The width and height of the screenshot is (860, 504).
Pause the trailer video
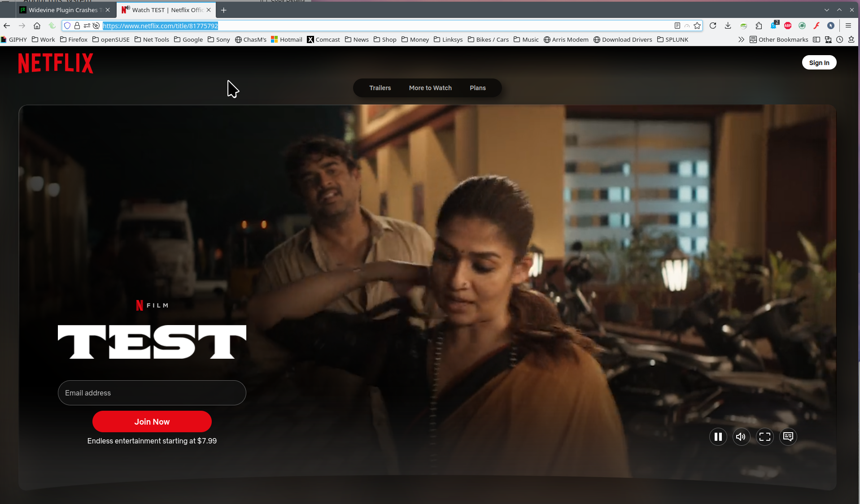pos(718,437)
